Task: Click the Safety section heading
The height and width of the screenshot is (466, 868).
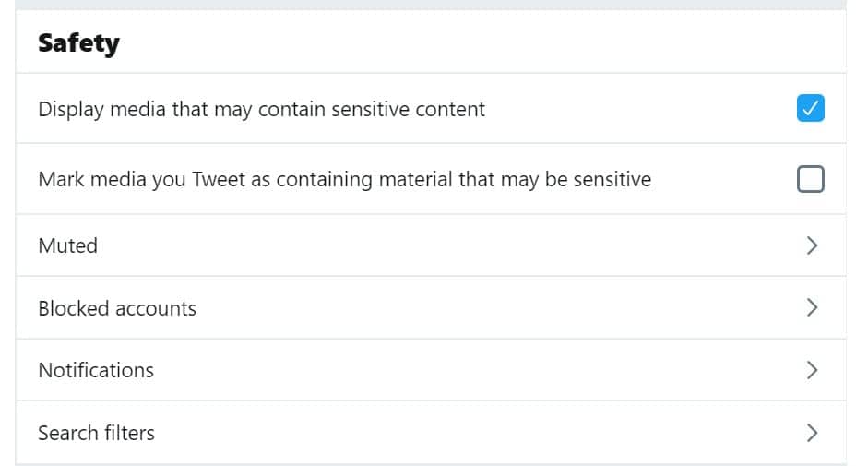Action: coord(78,43)
